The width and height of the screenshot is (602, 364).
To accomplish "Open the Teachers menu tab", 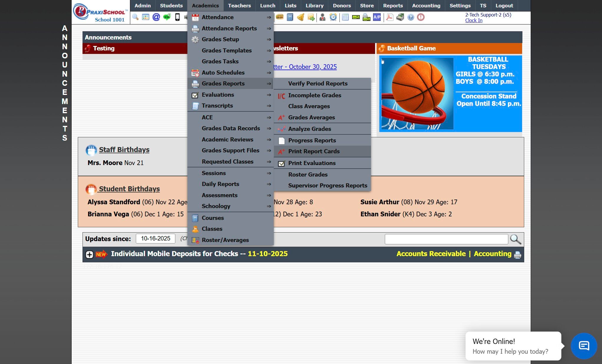I will click(239, 6).
